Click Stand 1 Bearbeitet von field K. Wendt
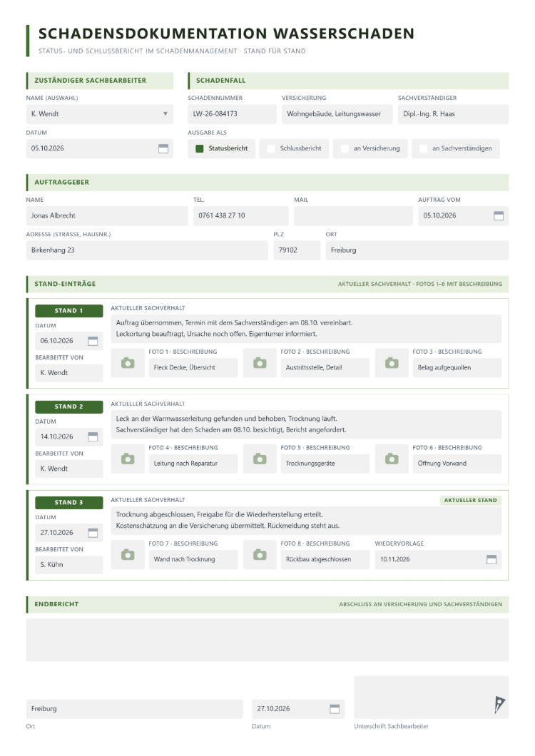Viewport: 535px width, 756px height. point(69,373)
